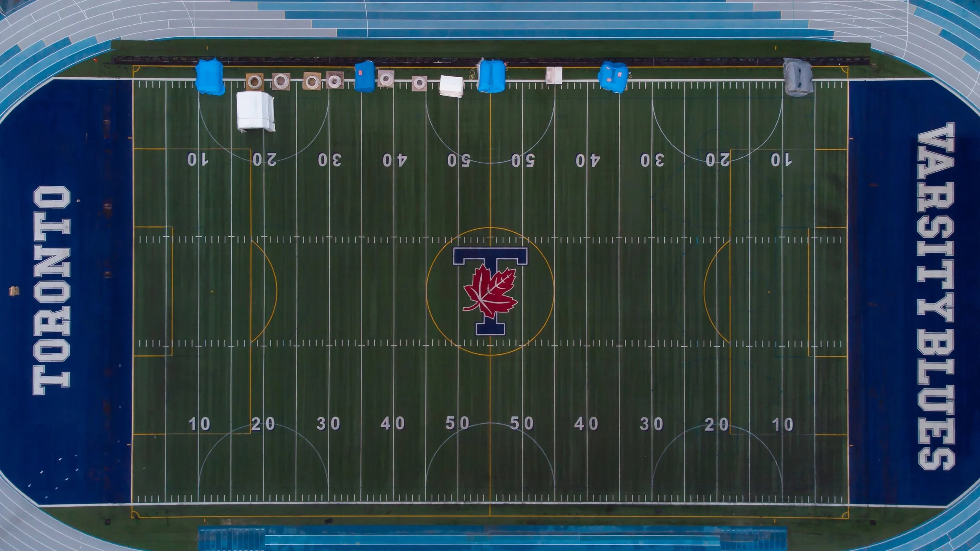Select the large white tent on the field
The image size is (980, 551).
click(256, 111)
